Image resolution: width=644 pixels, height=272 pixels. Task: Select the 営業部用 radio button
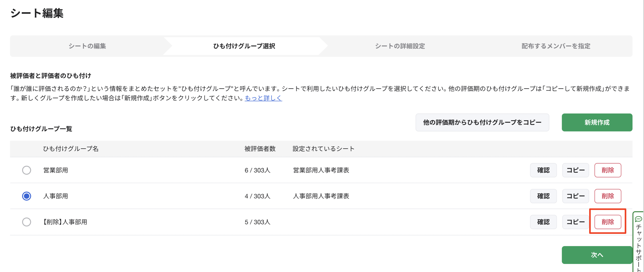(x=26, y=170)
